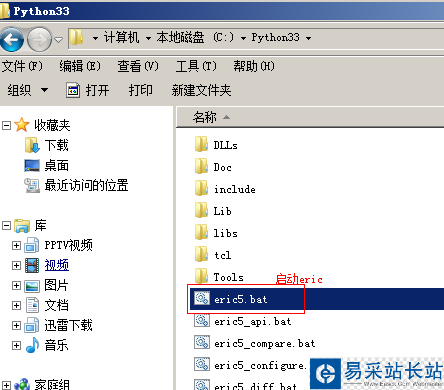444x390 pixels.
Task: Select the Lib folder icon
Action: click(201, 210)
